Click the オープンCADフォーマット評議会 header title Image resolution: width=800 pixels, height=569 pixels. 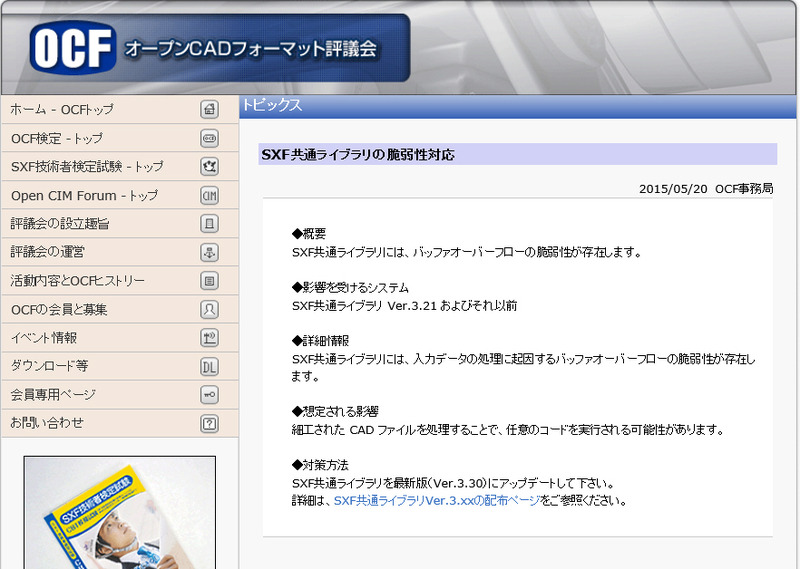[250, 49]
